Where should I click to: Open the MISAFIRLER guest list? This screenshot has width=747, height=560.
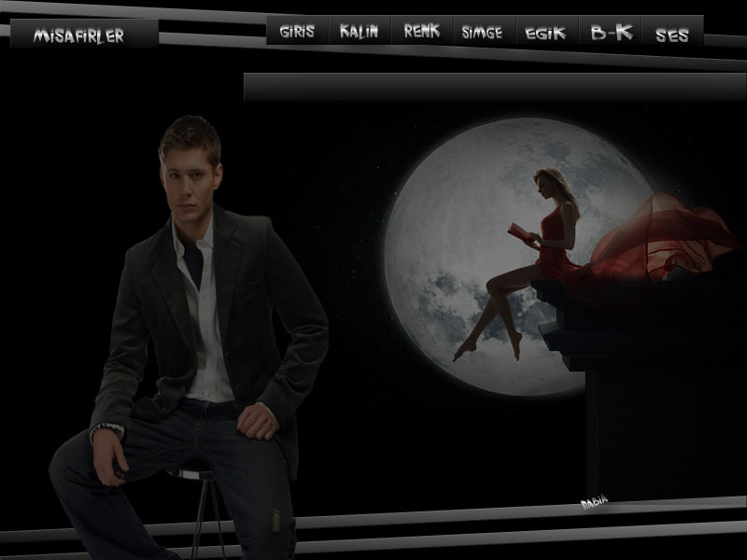[78, 35]
